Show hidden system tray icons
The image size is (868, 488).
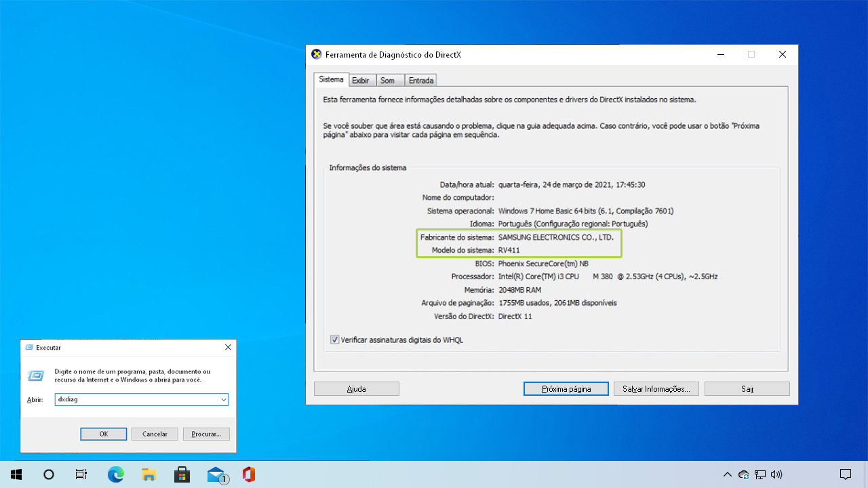click(728, 474)
